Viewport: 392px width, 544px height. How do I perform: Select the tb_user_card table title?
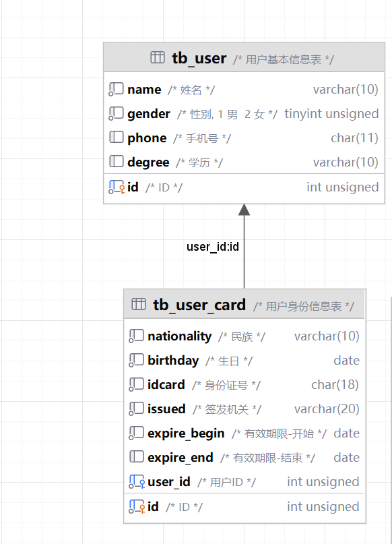[x=199, y=305]
